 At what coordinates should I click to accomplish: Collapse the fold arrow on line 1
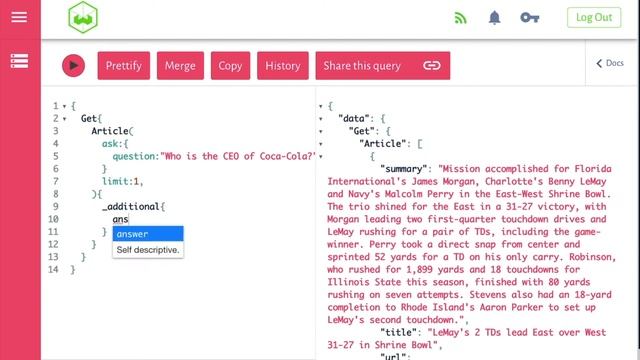pyautogui.click(x=64, y=107)
